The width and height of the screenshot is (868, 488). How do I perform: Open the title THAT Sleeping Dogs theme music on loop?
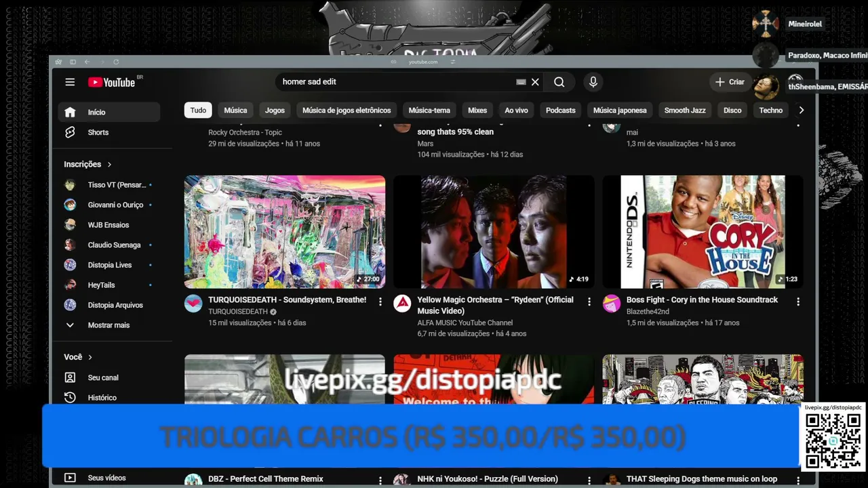pyautogui.click(x=702, y=479)
